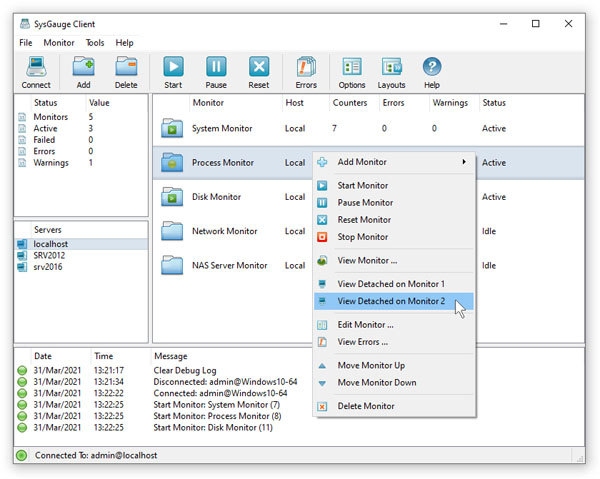Click the Start Monitor play icon in menu

tap(322, 186)
